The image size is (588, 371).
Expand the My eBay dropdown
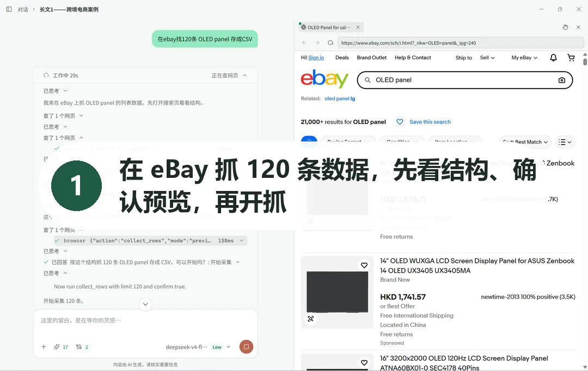(525, 58)
